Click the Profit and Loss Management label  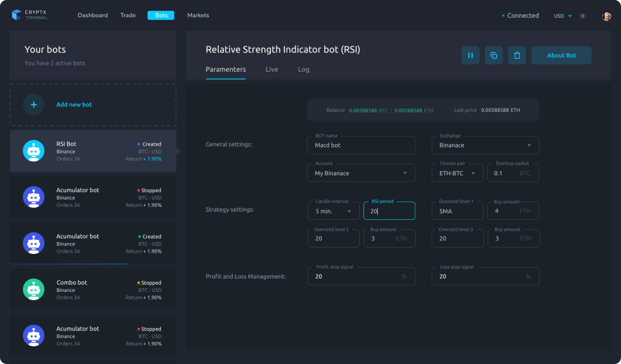pos(246,277)
